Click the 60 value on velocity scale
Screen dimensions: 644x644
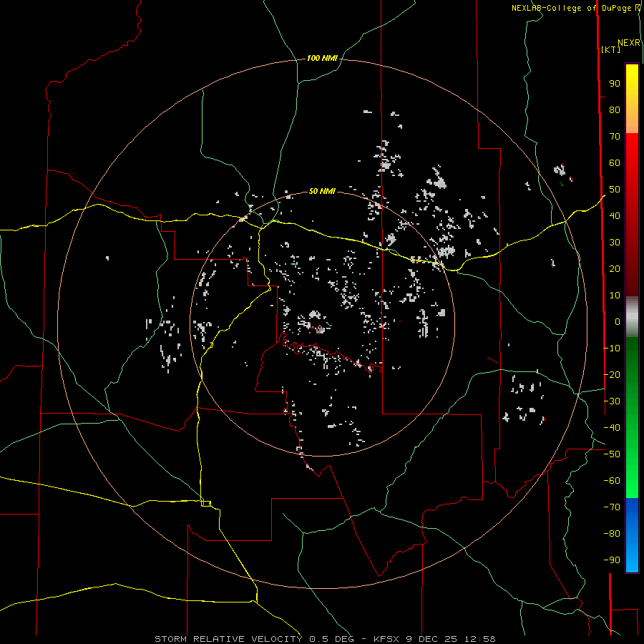coord(615,163)
